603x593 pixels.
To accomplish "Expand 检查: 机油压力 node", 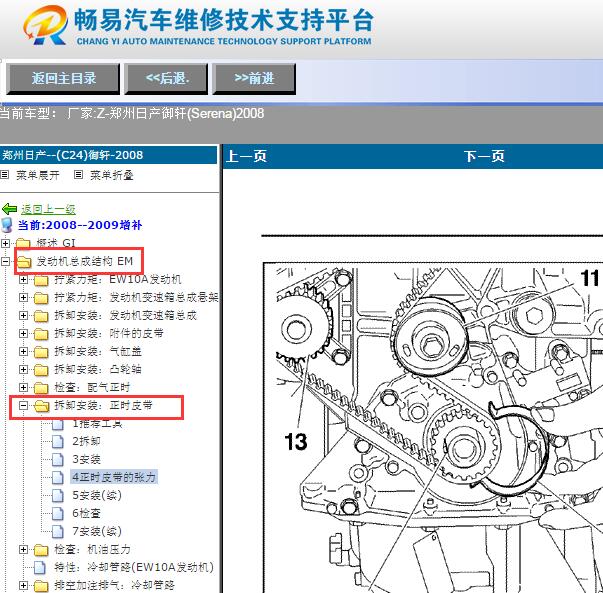I will (23, 550).
